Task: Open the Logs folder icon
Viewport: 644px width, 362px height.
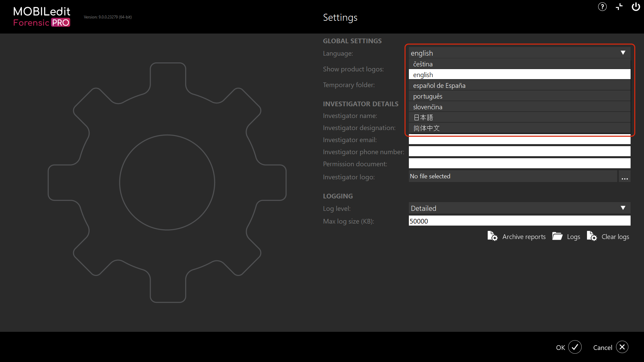Action: pyautogui.click(x=557, y=236)
